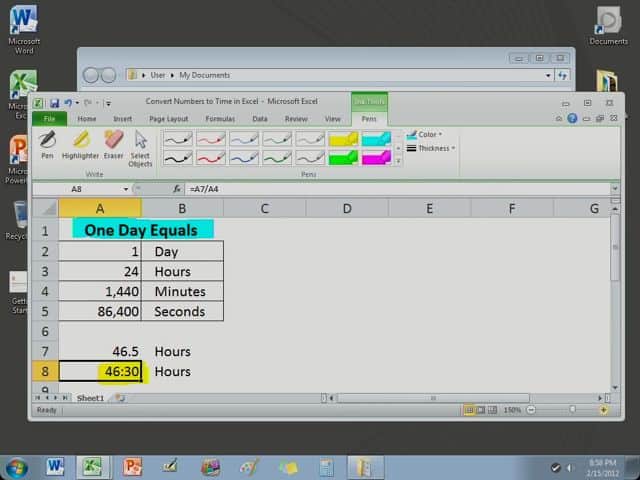The width and height of the screenshot is (640, 480).
Task: Open Word from the taskbar
Action: [x=55, y=467]
